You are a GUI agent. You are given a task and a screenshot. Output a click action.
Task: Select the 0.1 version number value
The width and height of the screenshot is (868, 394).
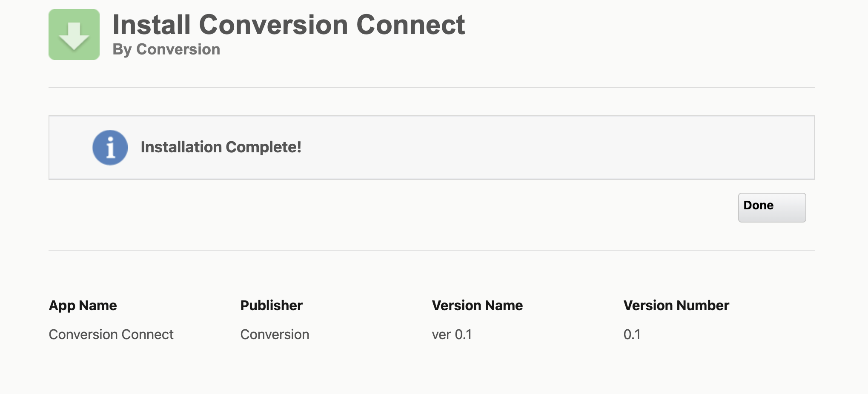point(632,334)
